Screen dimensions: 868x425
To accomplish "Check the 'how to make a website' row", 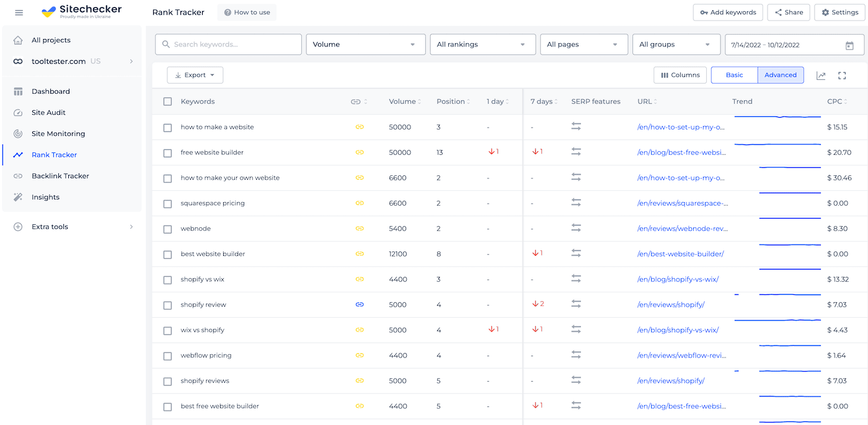I will pos(167,128).
